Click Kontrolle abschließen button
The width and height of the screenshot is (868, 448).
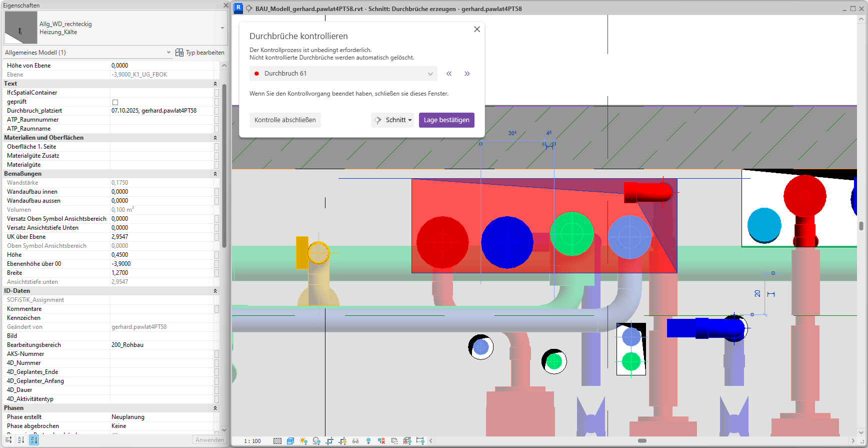click(x=285, y=120)
